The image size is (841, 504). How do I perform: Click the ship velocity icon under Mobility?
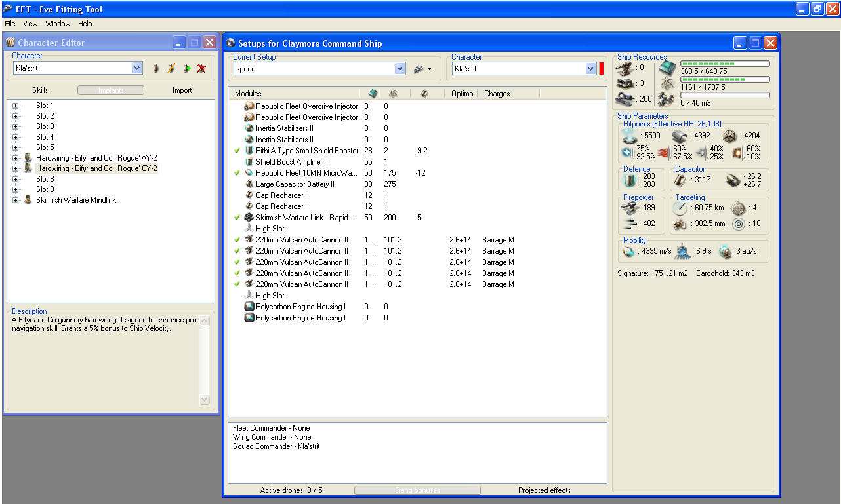point(629,252)
